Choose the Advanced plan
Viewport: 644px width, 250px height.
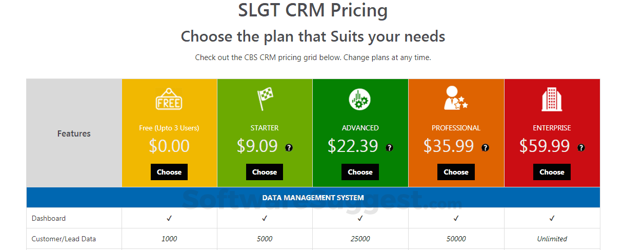(360, 172)
